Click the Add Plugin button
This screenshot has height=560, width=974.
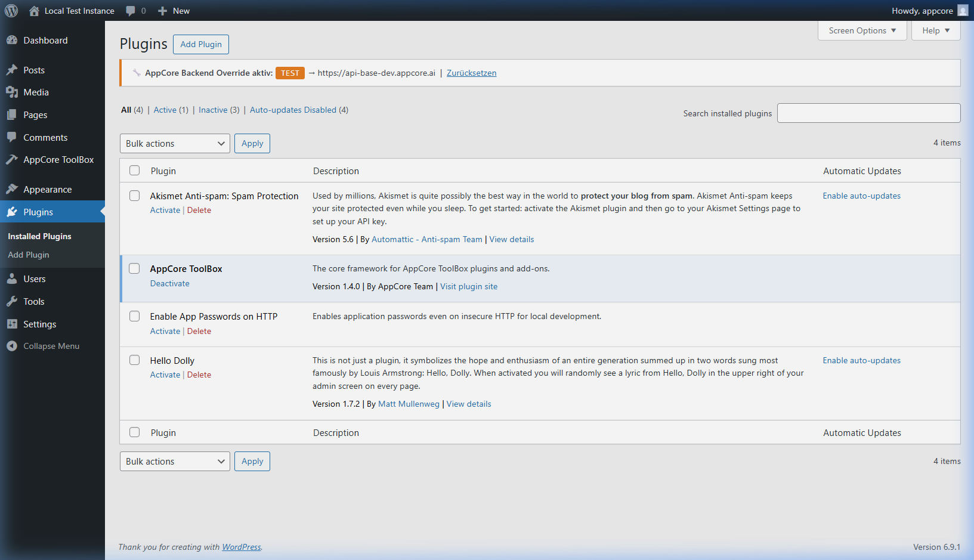tap(200, 44)
